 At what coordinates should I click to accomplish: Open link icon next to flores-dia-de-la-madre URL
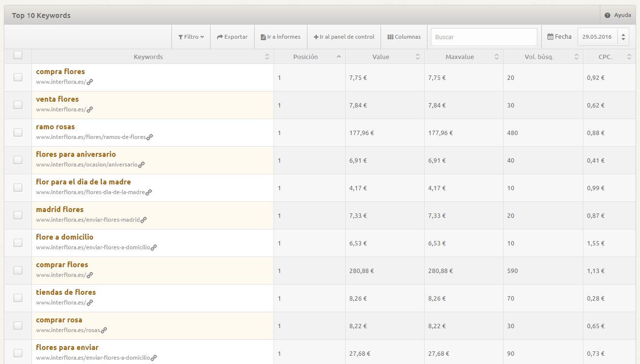(149, 192)
